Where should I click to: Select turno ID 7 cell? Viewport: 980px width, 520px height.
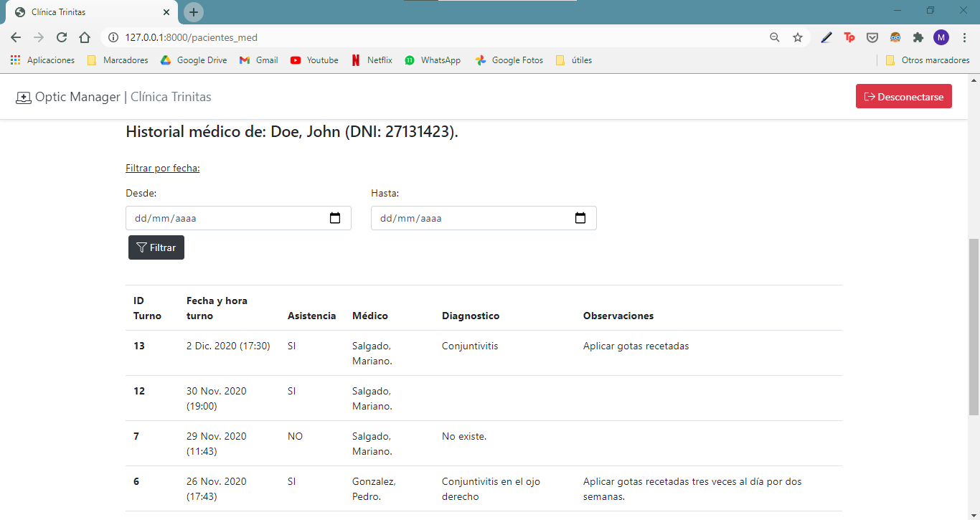[136, 436]
